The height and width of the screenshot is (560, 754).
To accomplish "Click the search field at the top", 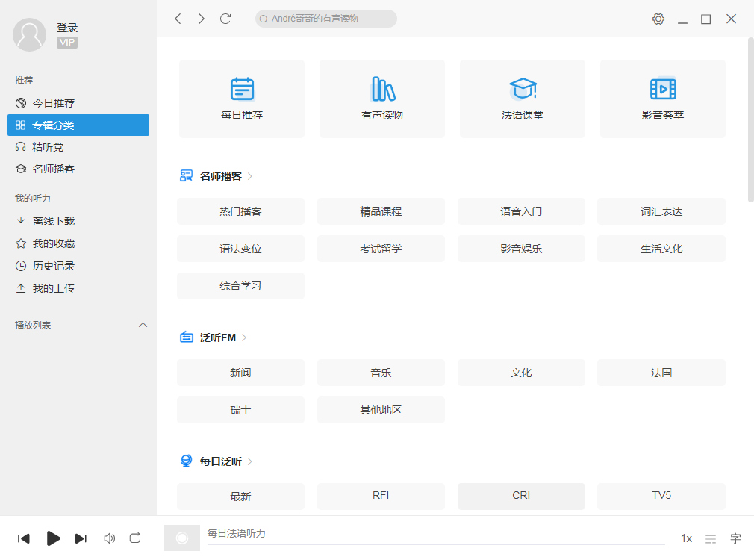I will [325, 19].
